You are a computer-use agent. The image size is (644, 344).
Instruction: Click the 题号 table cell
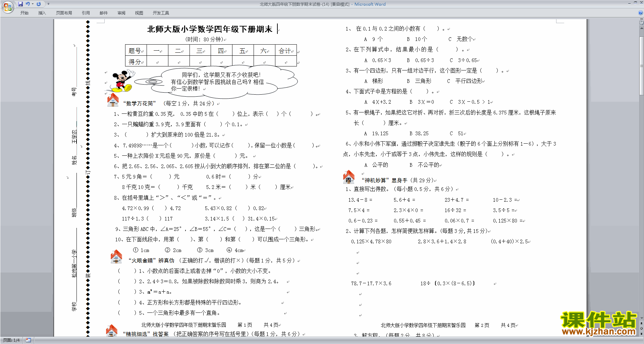tap(136, 51)
